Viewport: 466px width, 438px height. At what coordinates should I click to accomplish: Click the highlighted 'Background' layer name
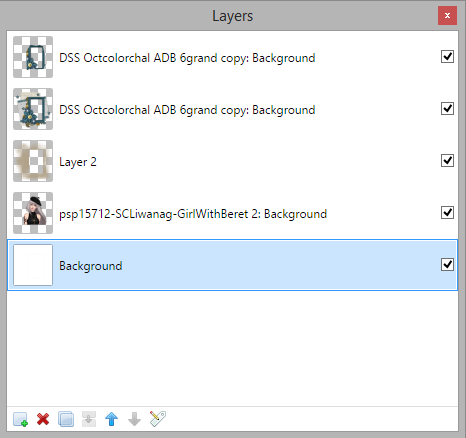coord(91,266)
